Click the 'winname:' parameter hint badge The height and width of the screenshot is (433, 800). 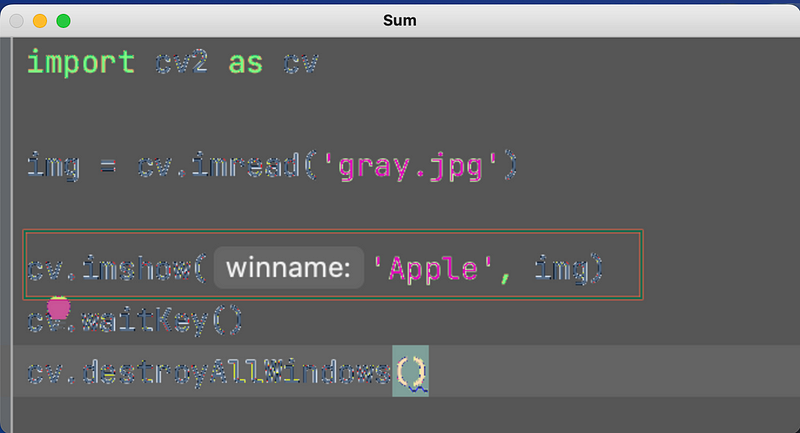[287, 269]
